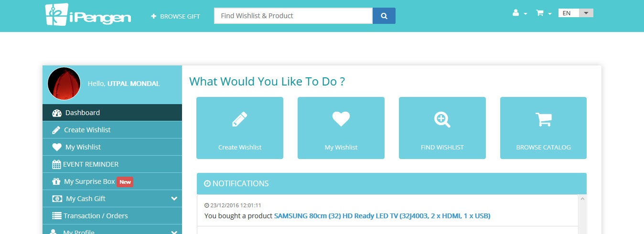Expand the My Cash Gift submenu chevron

[174, 199]
